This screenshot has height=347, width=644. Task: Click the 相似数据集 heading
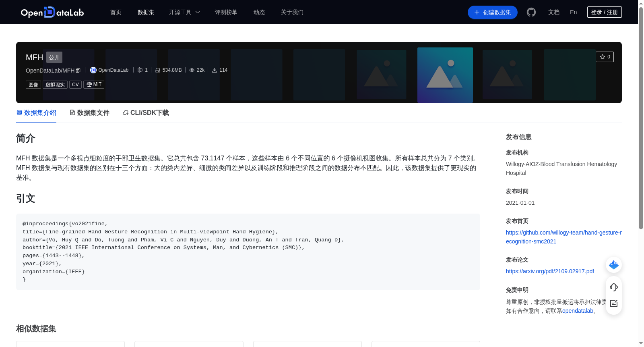coord(36,329)
